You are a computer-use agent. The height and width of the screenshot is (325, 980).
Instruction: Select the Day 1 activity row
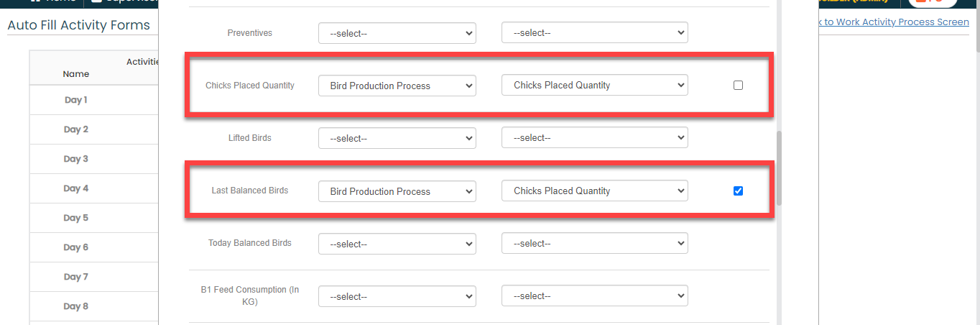coord(75,100)
